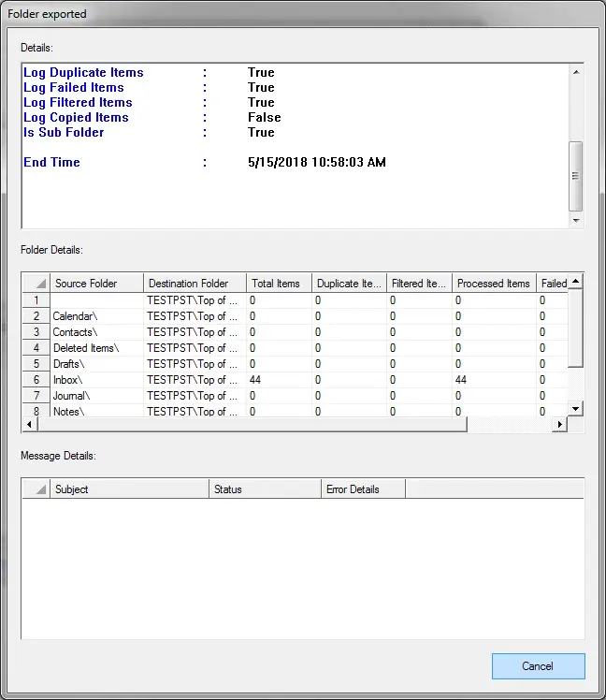Select row header 6 for Inbox
606x700 pixels.
36,380
